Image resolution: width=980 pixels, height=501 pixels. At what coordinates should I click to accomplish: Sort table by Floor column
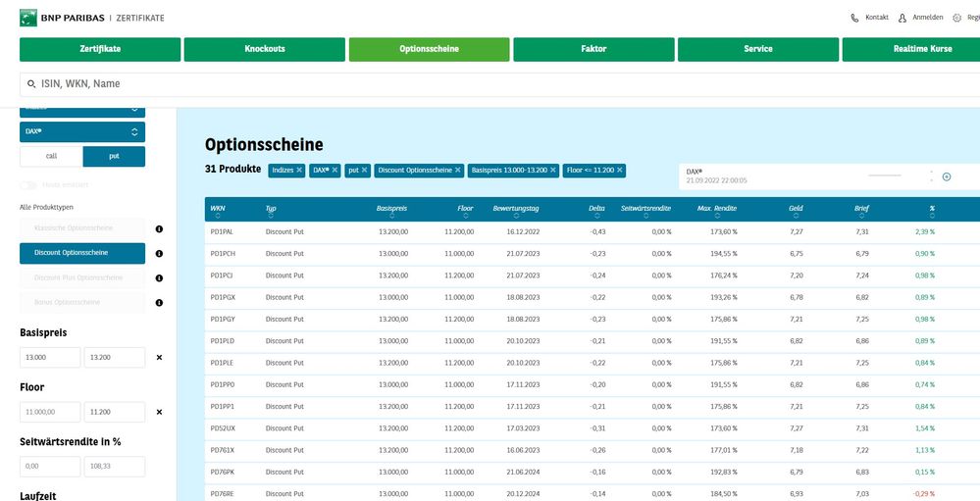[x=465, y=216]
